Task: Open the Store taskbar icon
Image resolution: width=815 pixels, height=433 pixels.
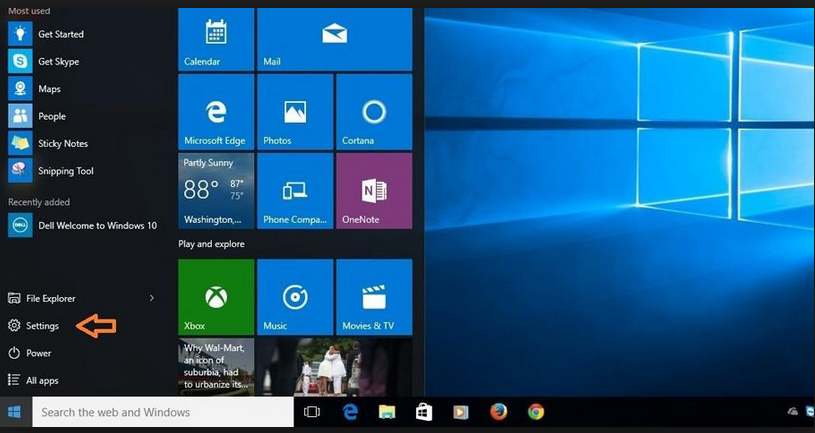Action: pos(424,412)
